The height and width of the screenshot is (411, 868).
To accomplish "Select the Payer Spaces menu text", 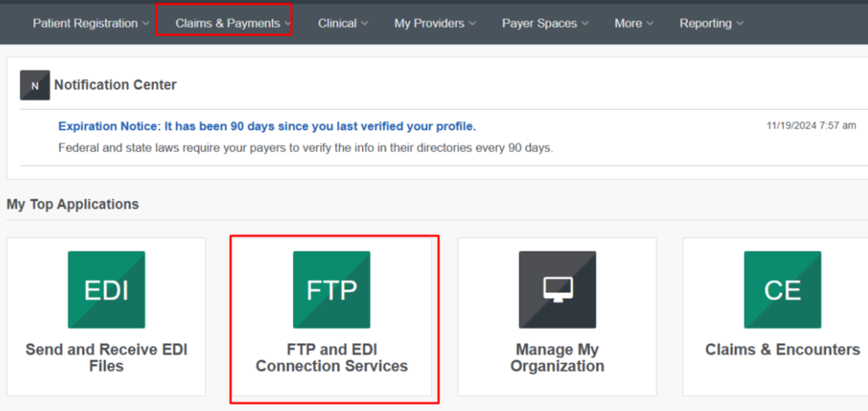I will coord(539,24).
